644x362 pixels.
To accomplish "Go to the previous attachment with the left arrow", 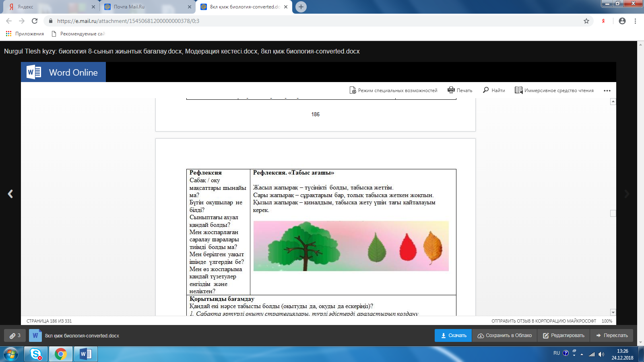I will point(10,194).
